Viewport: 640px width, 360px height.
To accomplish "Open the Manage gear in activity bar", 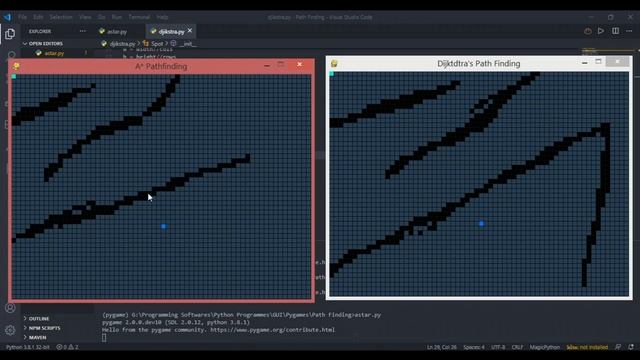I will tap(10, 330).
